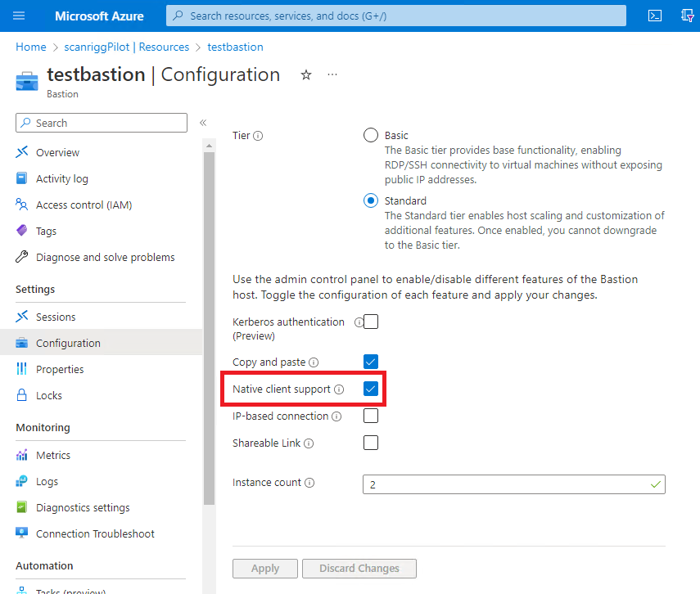Click the Locks padlock icon
The width and height of the screenshot is (700, 594).
[x=22, y=395]
